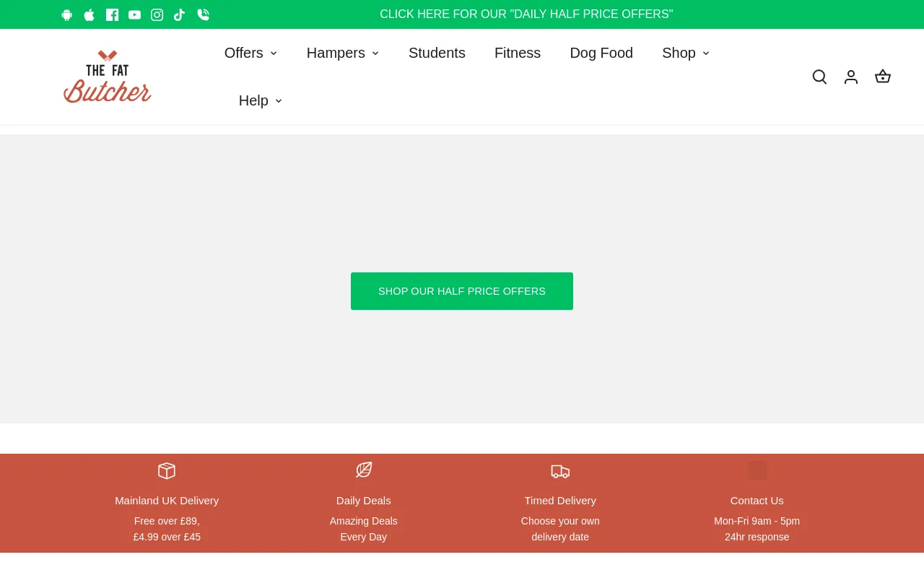Open the Dog Food menu item
The height and width of the screenshot is (578, 924).
tap(601, 53)
